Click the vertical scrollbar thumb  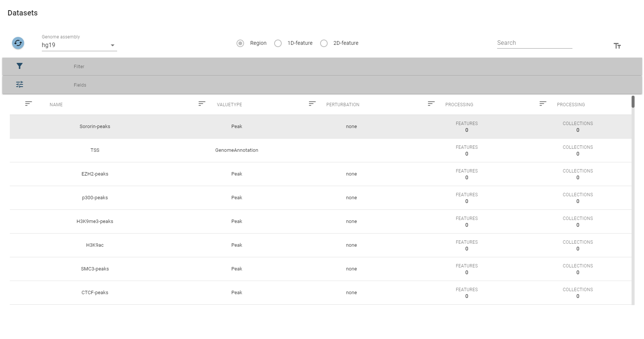pyautogui.click(x=633, y=102)
